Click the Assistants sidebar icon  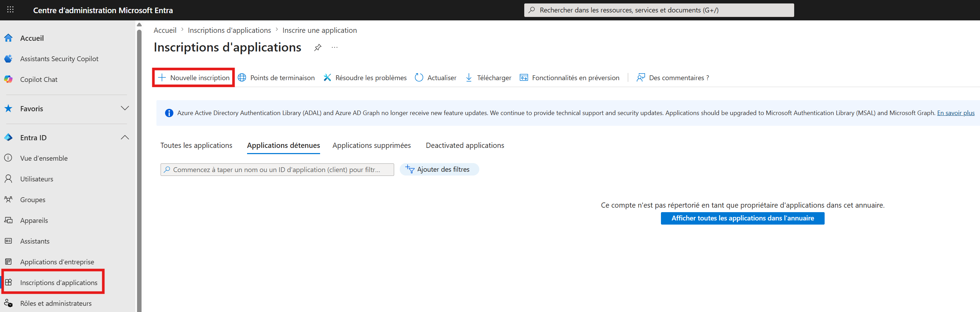tap(8, 241)
